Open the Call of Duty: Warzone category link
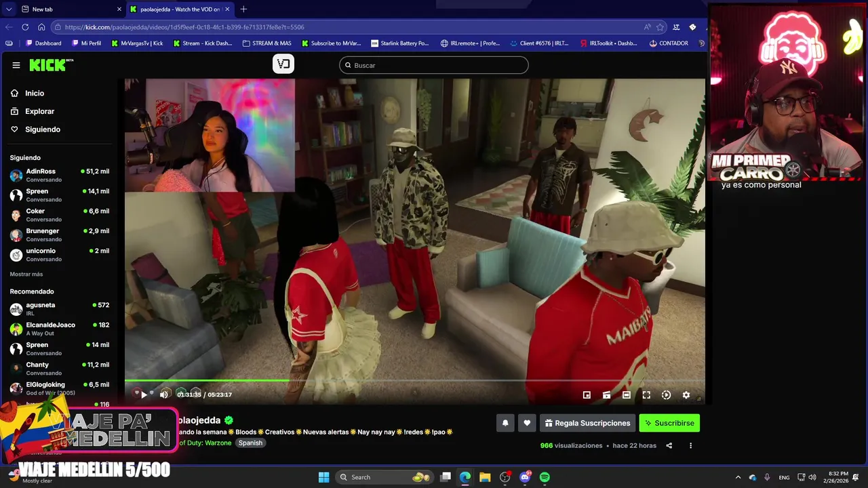This screenshot has height=488, width=868. [205, 443]
